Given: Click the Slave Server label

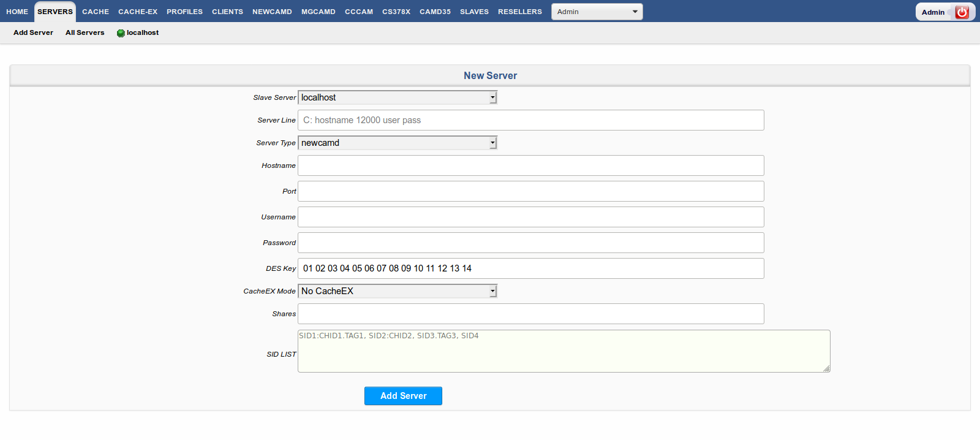Looking at the screenshot, I should point(274,97).
